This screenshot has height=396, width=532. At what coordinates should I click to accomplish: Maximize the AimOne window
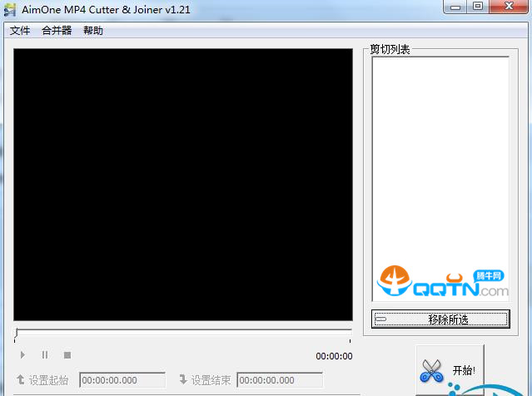click(x=477, y=7)
